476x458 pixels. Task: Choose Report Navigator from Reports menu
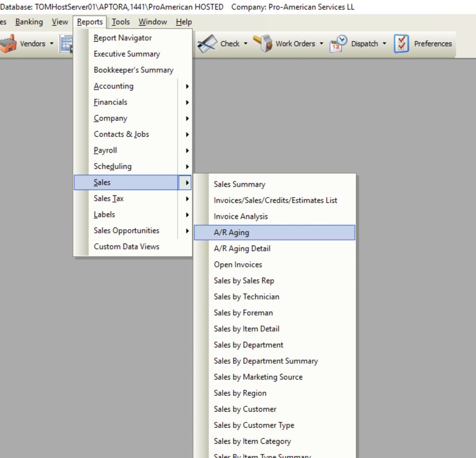click(x=123, y=38)
